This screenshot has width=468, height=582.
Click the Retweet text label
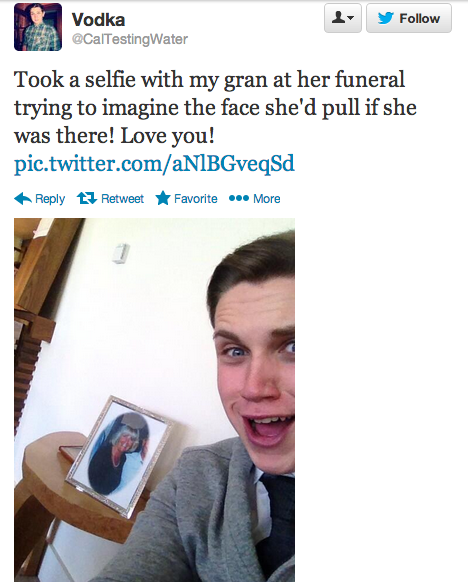tap(122, 199)
